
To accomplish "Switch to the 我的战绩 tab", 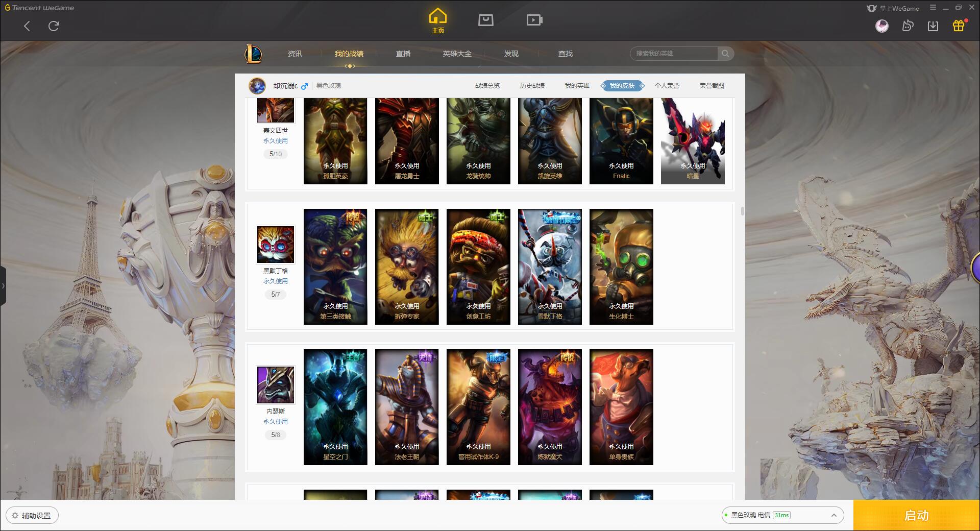I will point(349,54).
